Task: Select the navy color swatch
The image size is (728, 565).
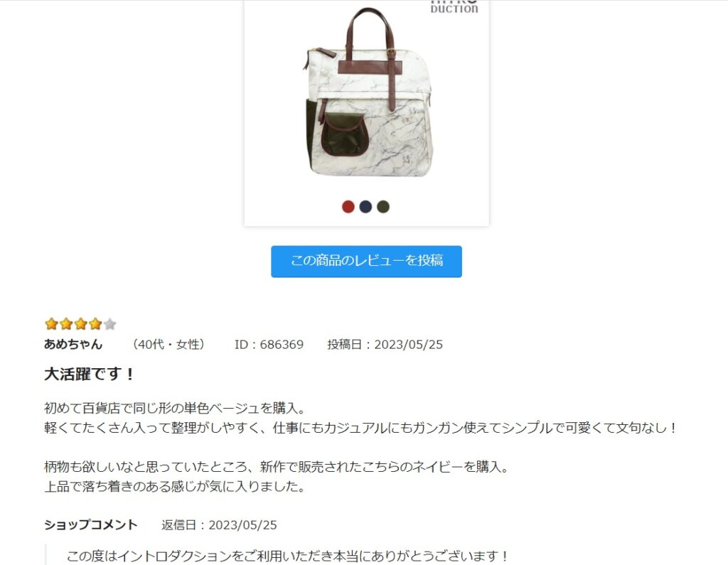Action: click(x=366, y=207)
